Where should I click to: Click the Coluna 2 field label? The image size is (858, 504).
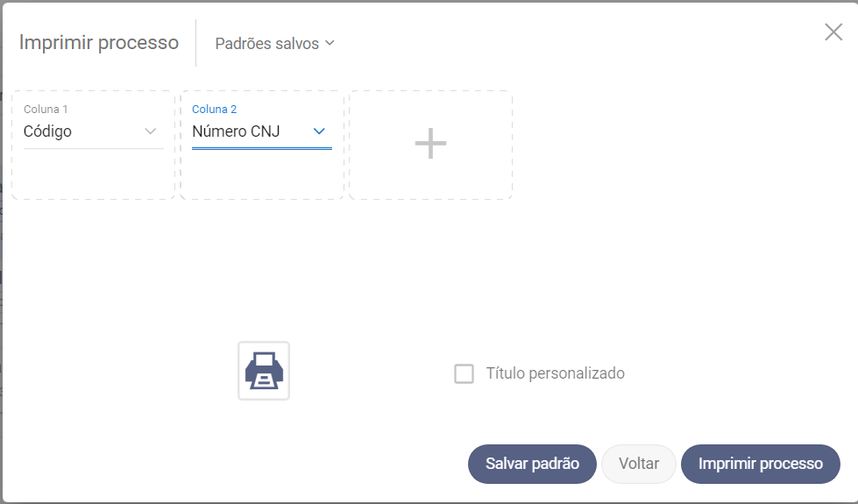[214, 110]
